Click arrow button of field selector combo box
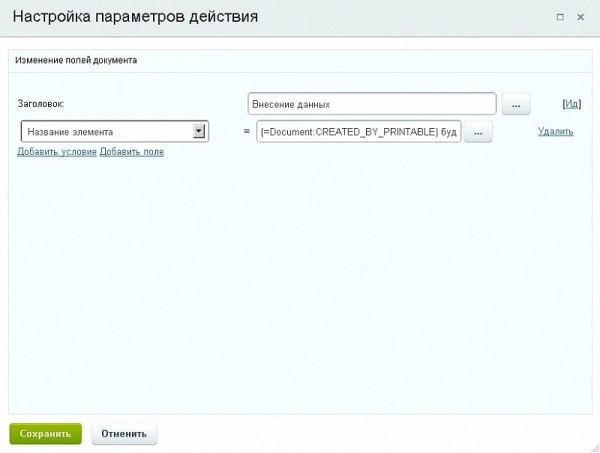This screenshot has height=453, width=600. coord(199,131)
